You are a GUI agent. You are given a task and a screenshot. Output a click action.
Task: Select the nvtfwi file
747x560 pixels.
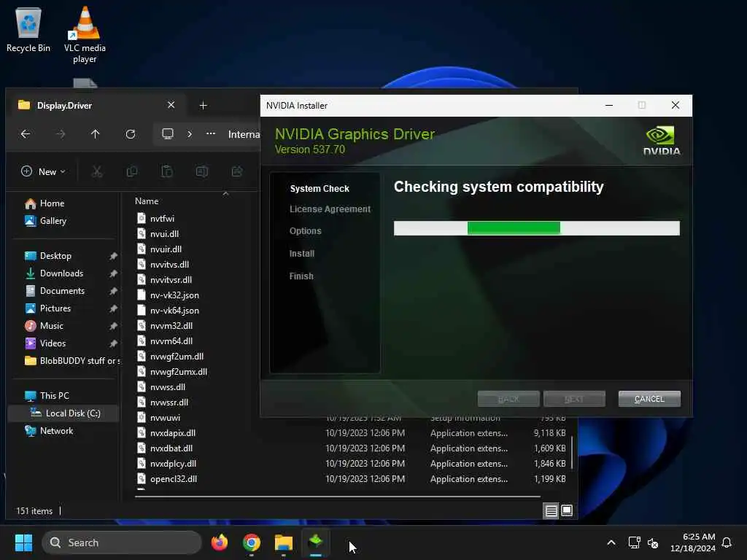tap(162, 219)
